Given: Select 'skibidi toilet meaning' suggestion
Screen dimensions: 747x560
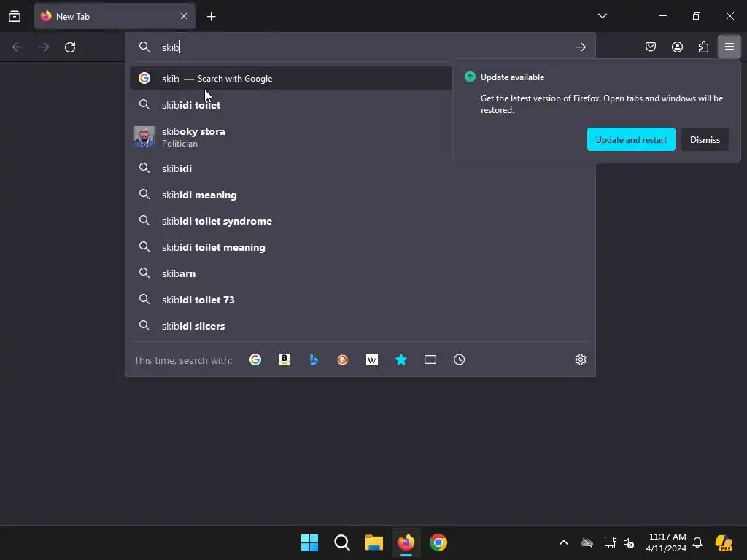Looking at the screenshot, I should pos(360,246).
